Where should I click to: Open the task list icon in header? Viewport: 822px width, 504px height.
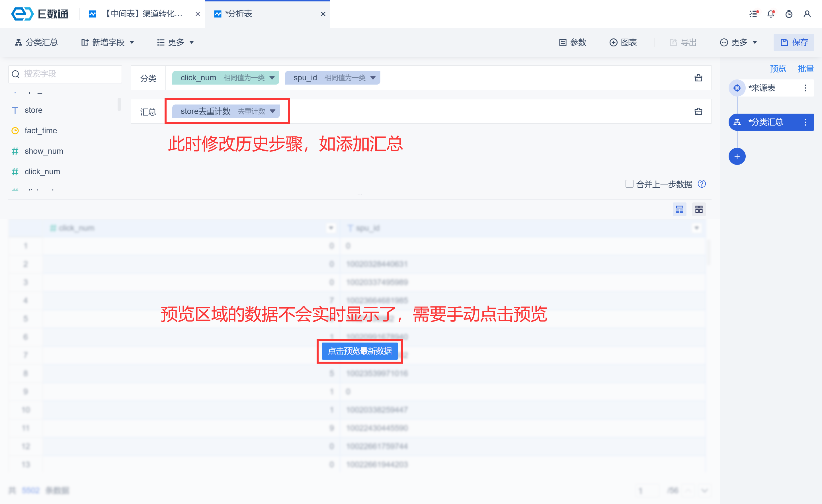click(753, 14)
